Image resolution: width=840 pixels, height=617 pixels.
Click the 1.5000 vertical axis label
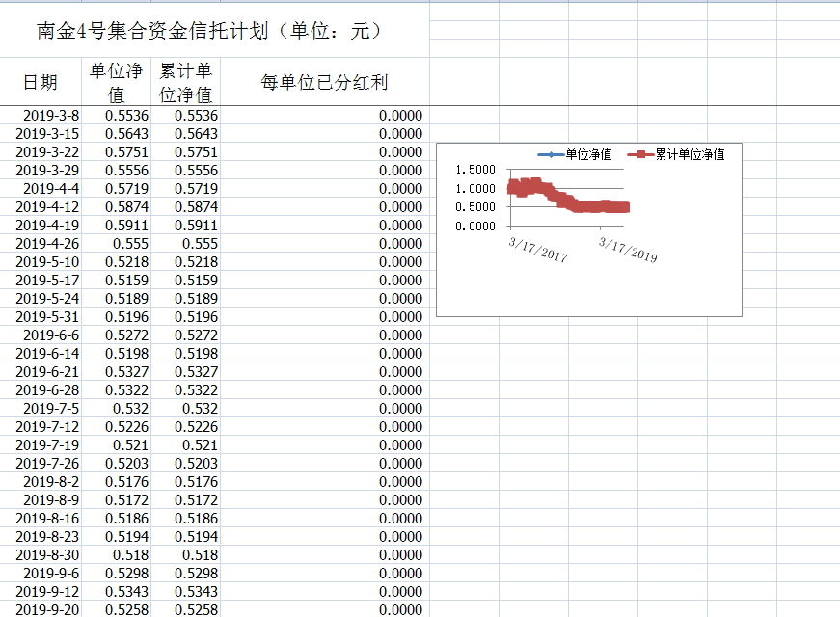pos(475,170)
